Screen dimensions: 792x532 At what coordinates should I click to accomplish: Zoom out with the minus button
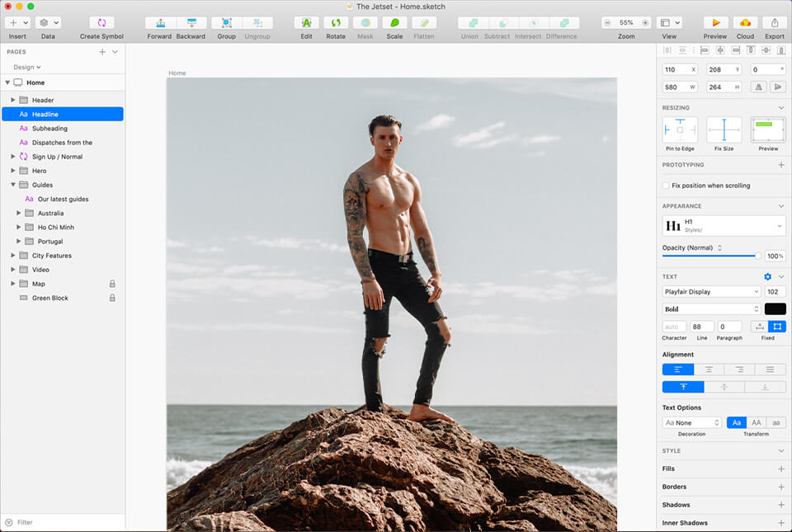pos(608,23)
